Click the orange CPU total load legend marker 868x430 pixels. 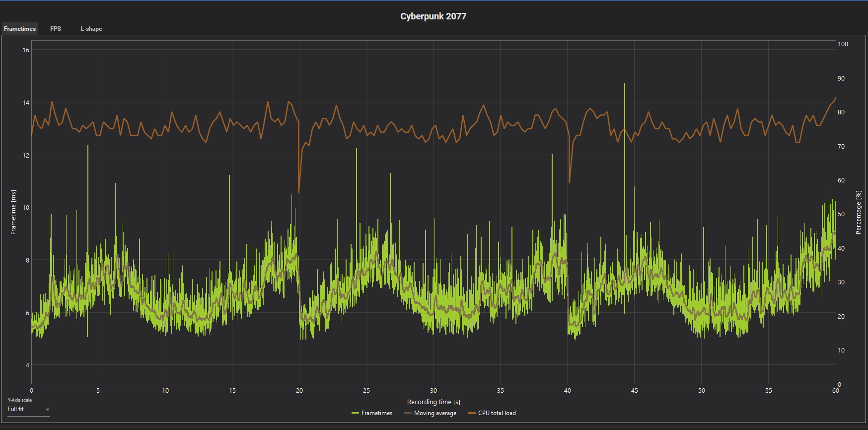[472, 413]
